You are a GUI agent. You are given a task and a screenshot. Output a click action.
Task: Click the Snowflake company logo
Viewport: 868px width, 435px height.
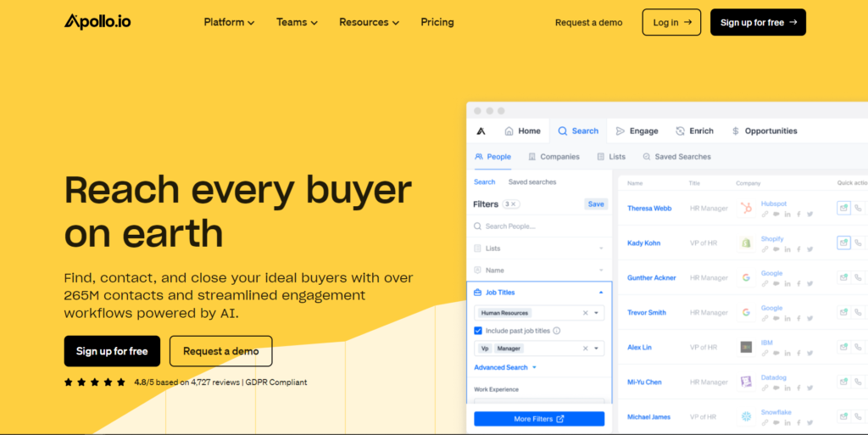click(x=746, y=416)
